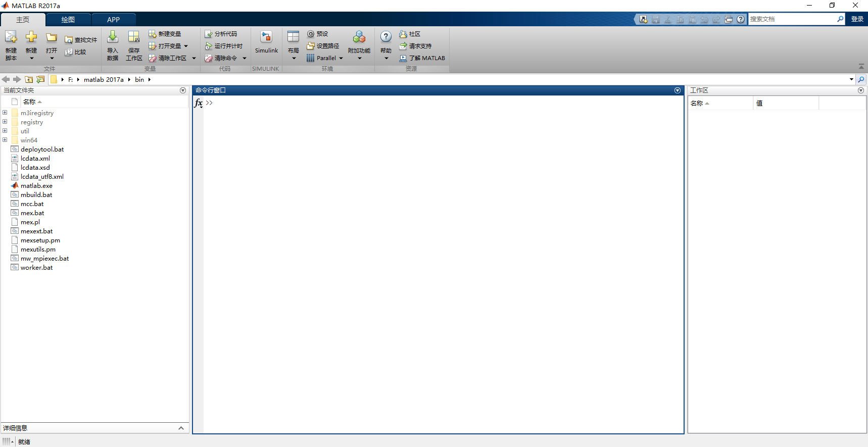Open the Clear Workspace (清除工作区) dropdown arrow
The height and width of the screenshot is (447, 868).
[194, 58]
